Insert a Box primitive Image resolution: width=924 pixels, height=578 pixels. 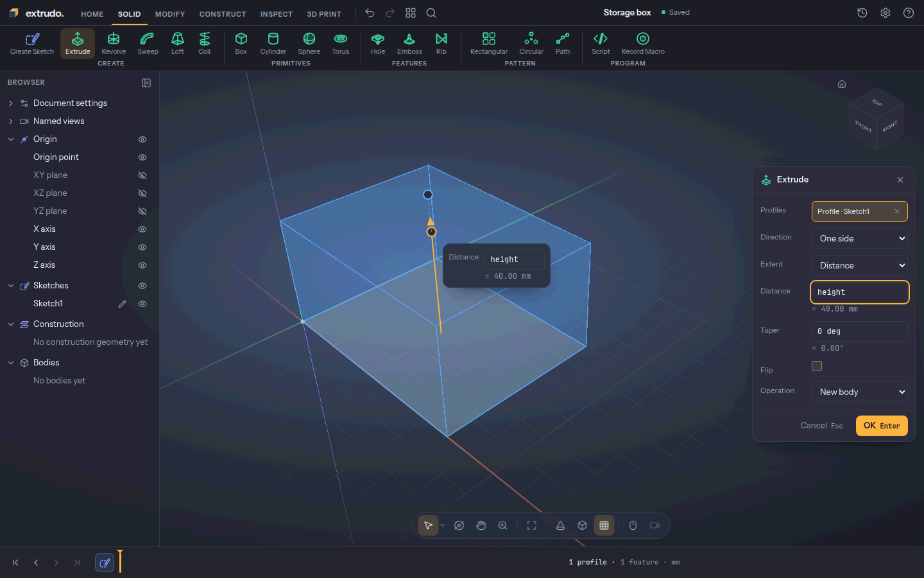[x=241, y=44]
